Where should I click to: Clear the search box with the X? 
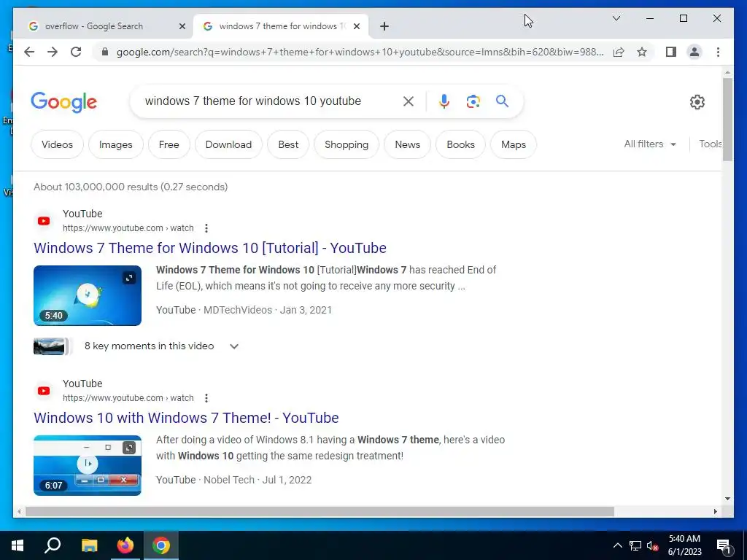click(x=409, y=101)
